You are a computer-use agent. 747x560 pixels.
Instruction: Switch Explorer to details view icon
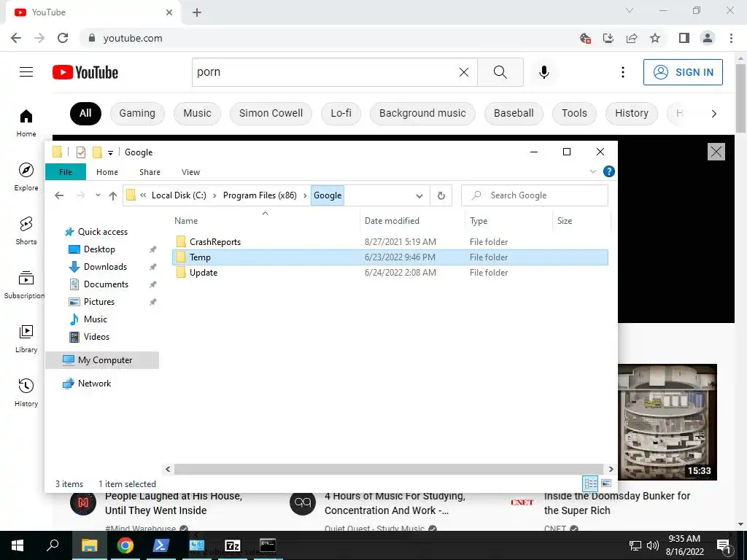click(591, 484)
